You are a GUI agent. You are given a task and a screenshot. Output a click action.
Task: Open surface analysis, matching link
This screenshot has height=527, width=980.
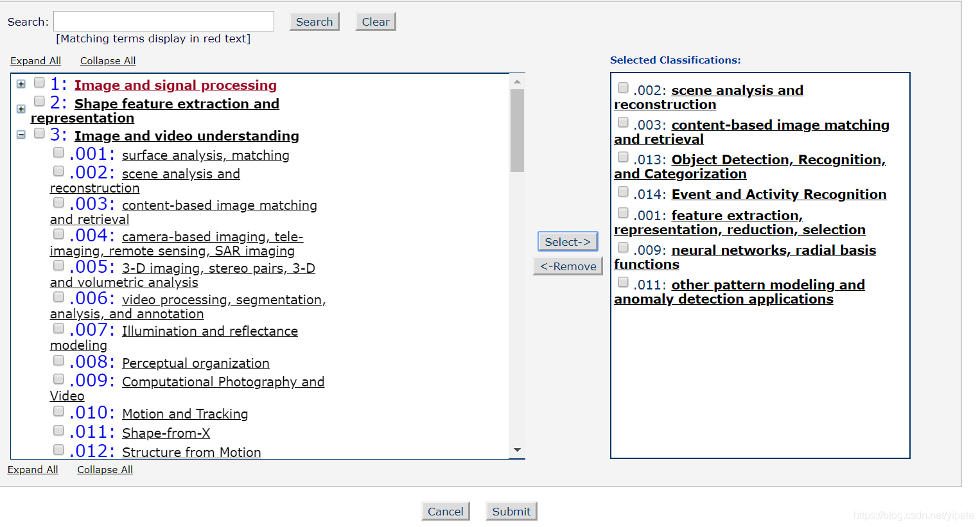point(206,155)
